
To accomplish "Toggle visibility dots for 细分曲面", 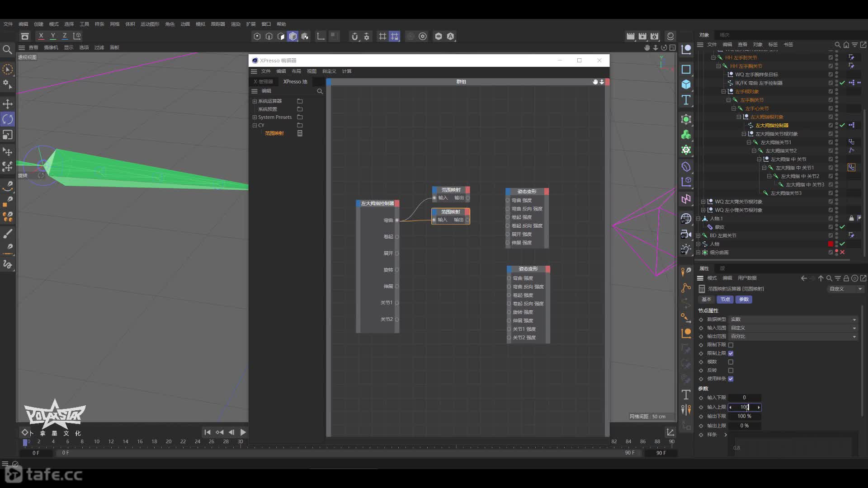I will point(837,253).
